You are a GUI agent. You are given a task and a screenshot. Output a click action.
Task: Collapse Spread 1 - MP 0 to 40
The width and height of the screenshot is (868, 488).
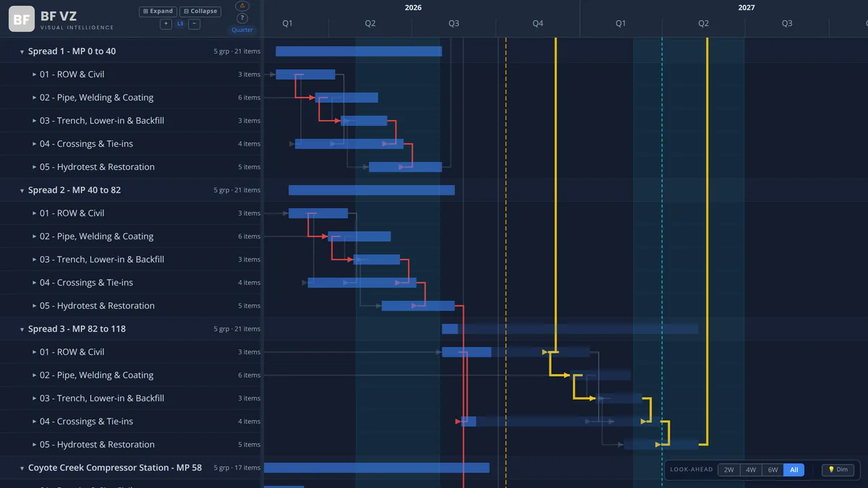coord(22,52)
